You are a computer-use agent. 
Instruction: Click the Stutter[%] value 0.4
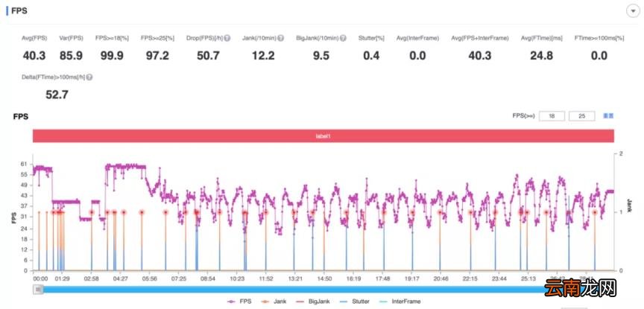[371, 56]
